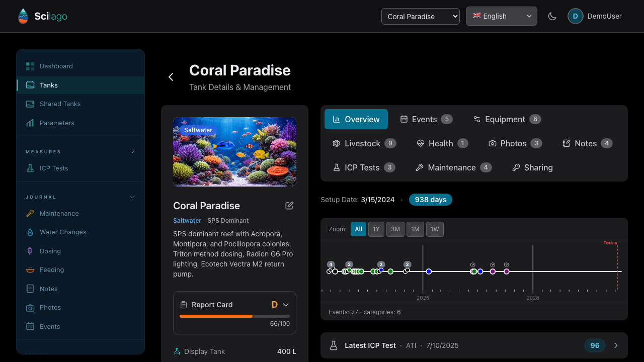
Task: Click the Parameters chart icon in sidebar
Action: point(30,123)
